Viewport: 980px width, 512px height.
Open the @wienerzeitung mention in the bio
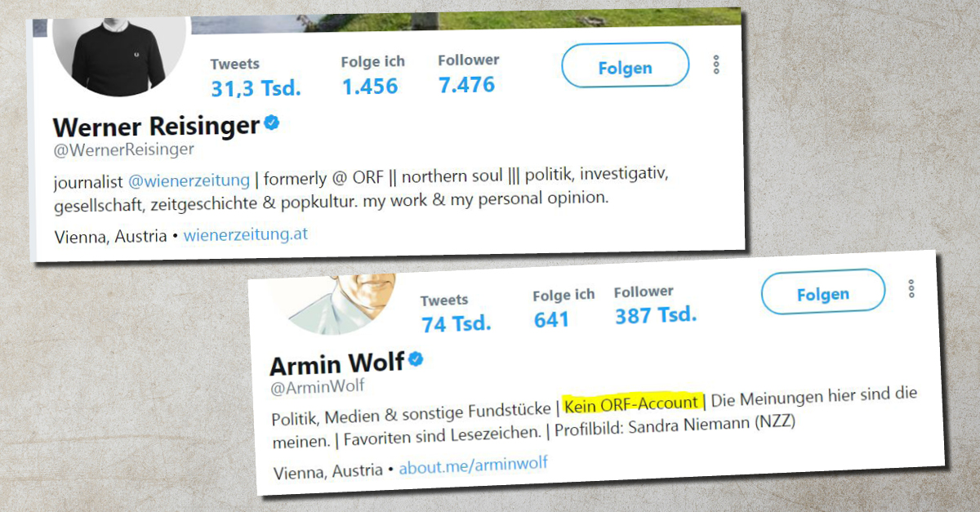coord(189,180)
